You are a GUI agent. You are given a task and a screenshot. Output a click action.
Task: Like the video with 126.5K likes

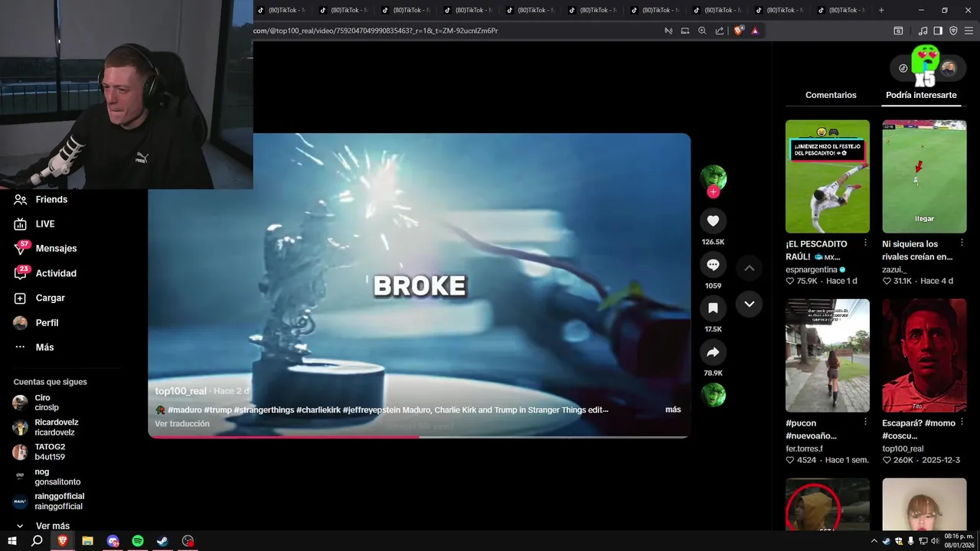click(x=713, y=220)
